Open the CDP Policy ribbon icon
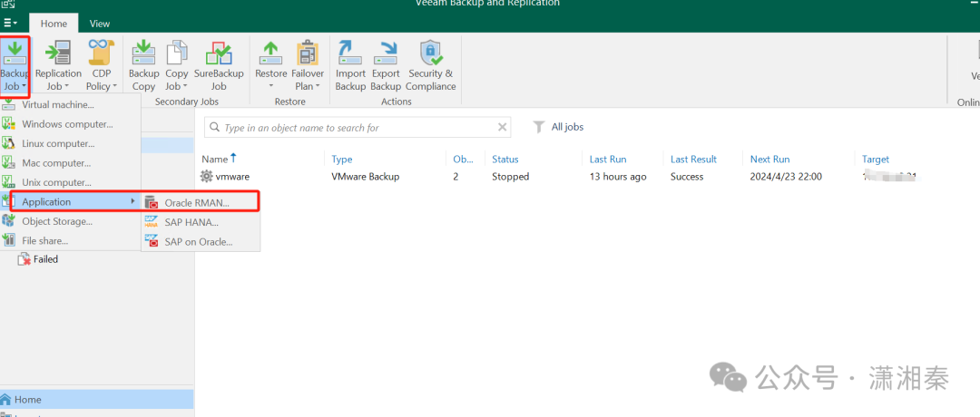The image size is (980, 417). [x=101, y=53]
